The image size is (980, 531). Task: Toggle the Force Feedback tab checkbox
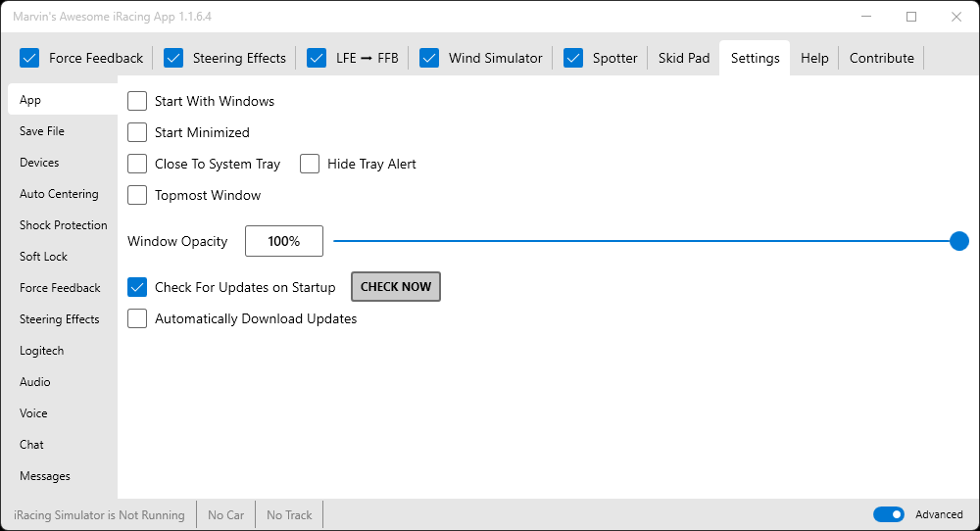29,58
